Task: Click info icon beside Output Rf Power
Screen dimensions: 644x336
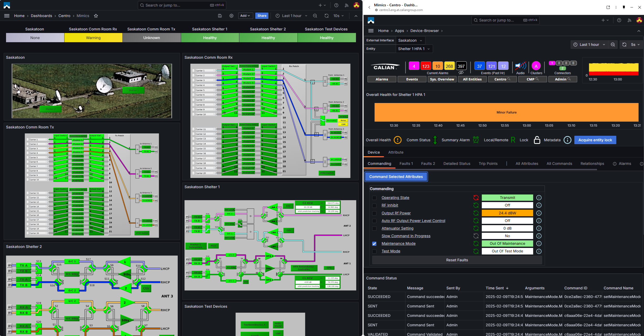Action: pos(539,213)
